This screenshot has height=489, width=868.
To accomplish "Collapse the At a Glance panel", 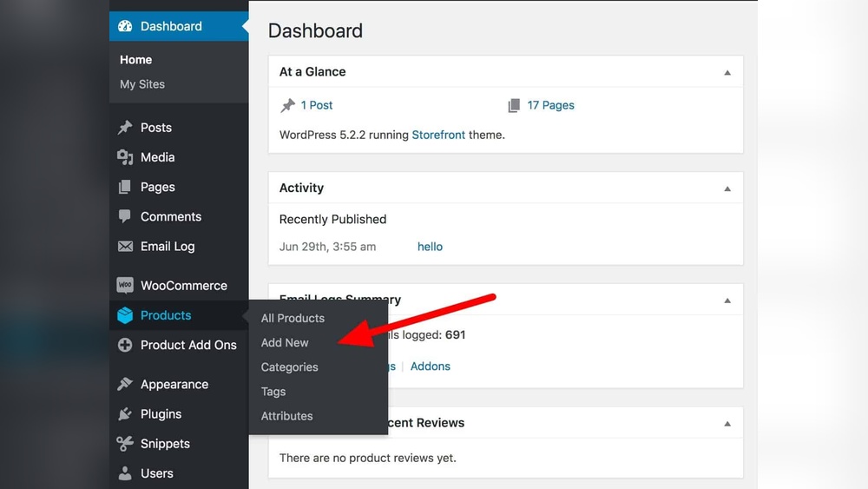I will tap(727, 73).
